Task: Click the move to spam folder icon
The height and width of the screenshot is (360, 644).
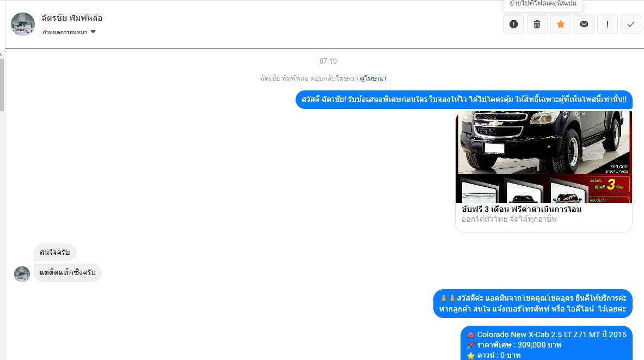Action: (513, 25)
